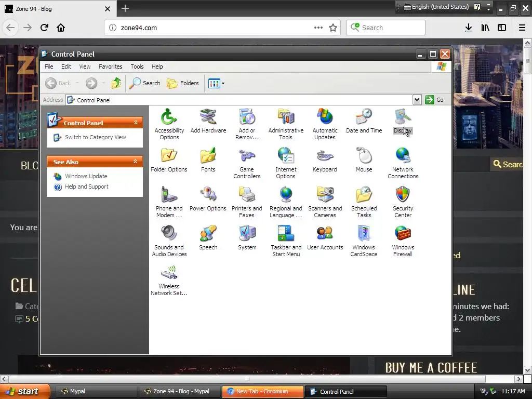Open Internet Options icon

click(286, 163)
